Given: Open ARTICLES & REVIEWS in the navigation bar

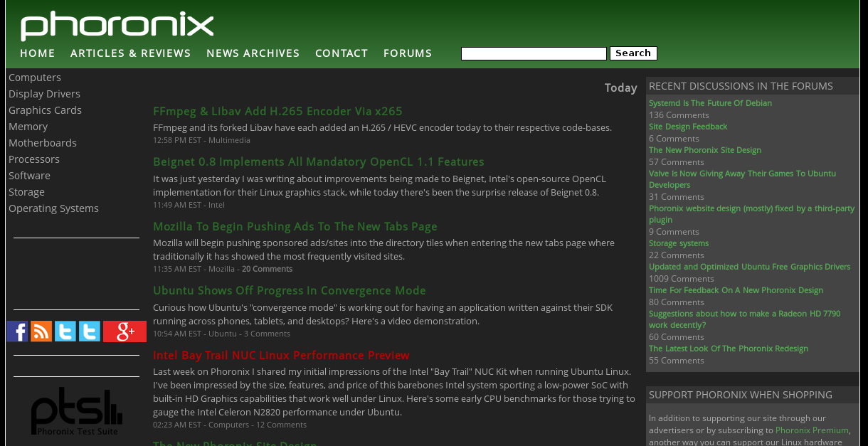Looking at the screenshot, I should (x=131, y=53).
